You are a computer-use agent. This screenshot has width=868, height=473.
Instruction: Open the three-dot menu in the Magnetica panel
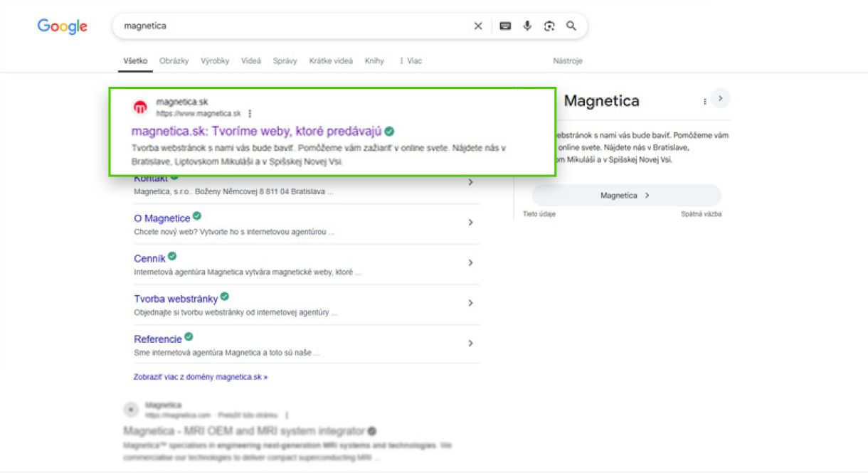click(x=704, y=100)
